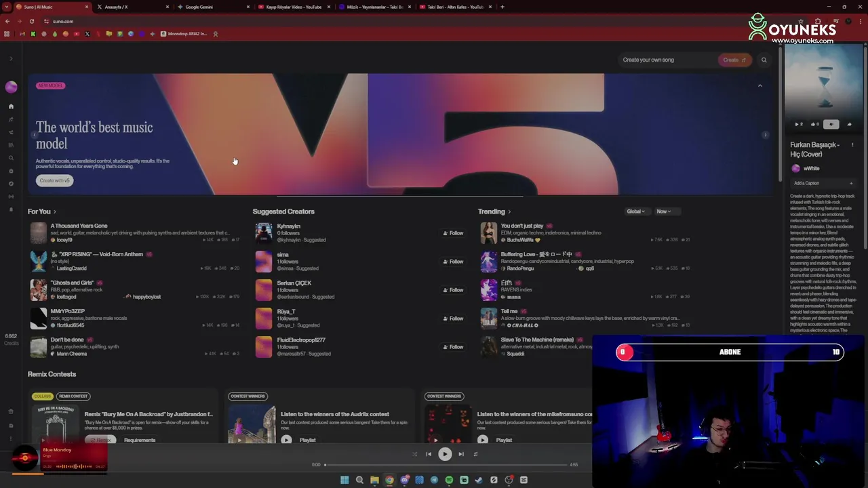The width and height of the screenshot is (868, 488).
Task: Toggle repeat in the player bar
Action: click(x=475, y=454)
